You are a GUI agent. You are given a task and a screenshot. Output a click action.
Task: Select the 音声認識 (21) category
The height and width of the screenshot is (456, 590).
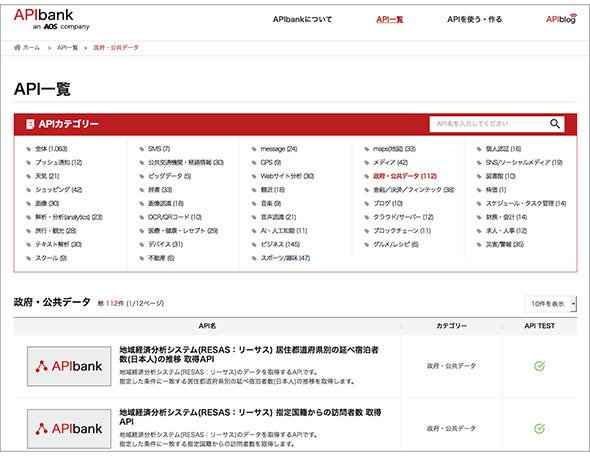tap(278, 217)
